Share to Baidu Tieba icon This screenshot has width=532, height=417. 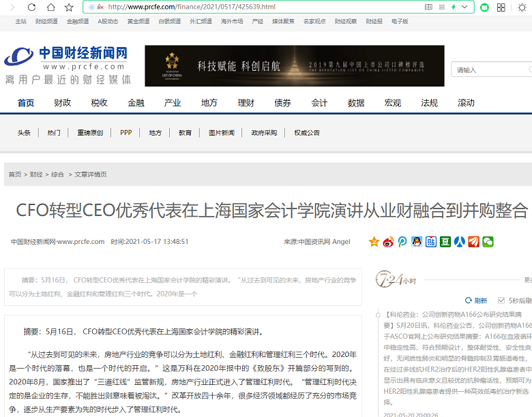coord(430,242)
